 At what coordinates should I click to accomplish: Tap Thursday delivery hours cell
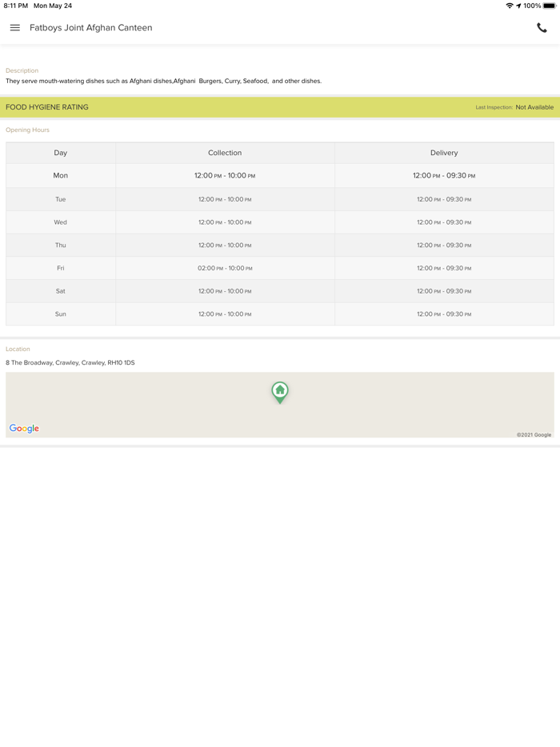pyautogui.click(x=444, y=245)
